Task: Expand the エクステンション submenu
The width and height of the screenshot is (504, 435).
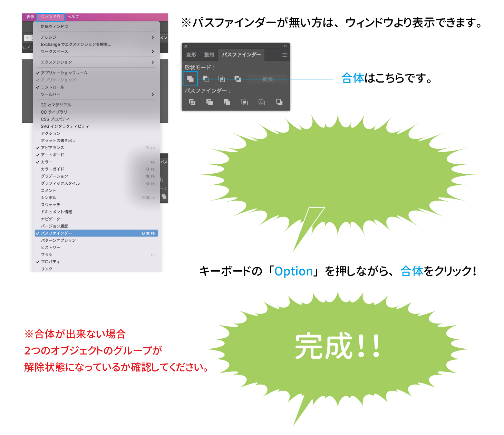Action: pyautogui.click(x=96, y=62)
